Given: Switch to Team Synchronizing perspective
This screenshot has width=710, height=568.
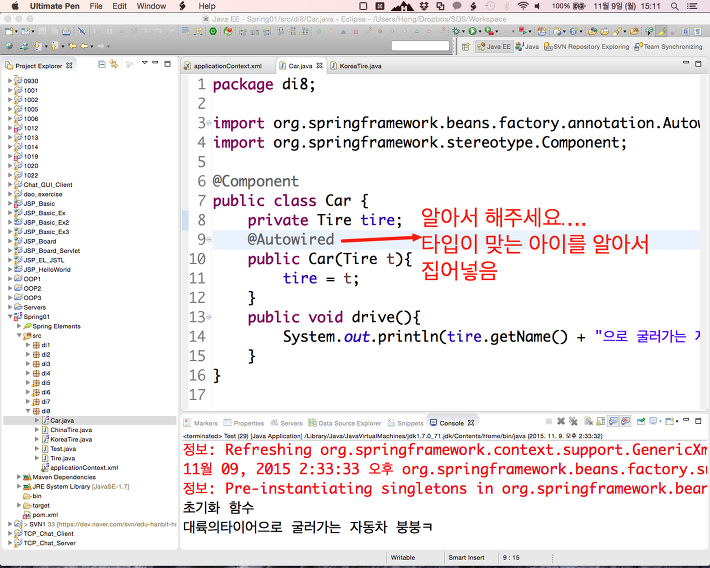Looking at the screenshot, I should 668,47.
